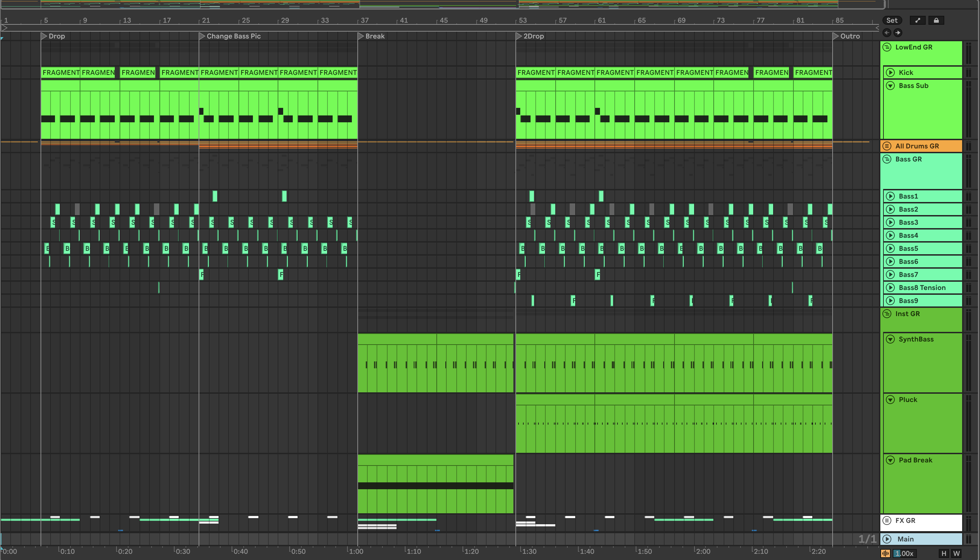Toggle the lock envelopes button
Image resolution: width=980 pixels, height=560 pixels.
(936, 20)
